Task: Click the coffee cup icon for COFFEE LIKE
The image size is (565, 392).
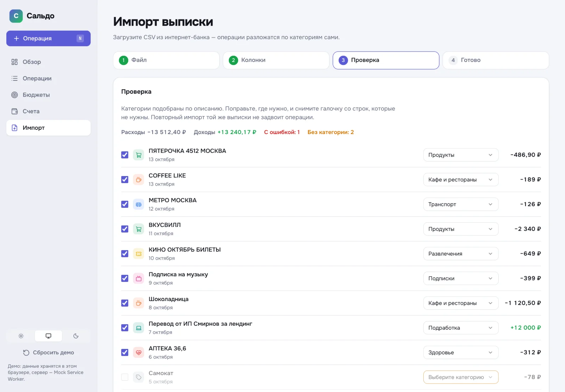Action: click(139, 180)
